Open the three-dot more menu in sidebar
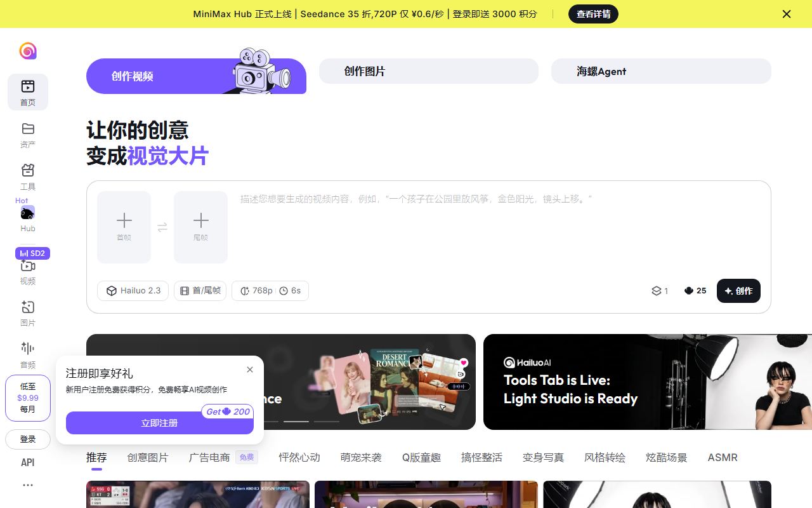This screenshot has height=508, width=812. point(28,485)
